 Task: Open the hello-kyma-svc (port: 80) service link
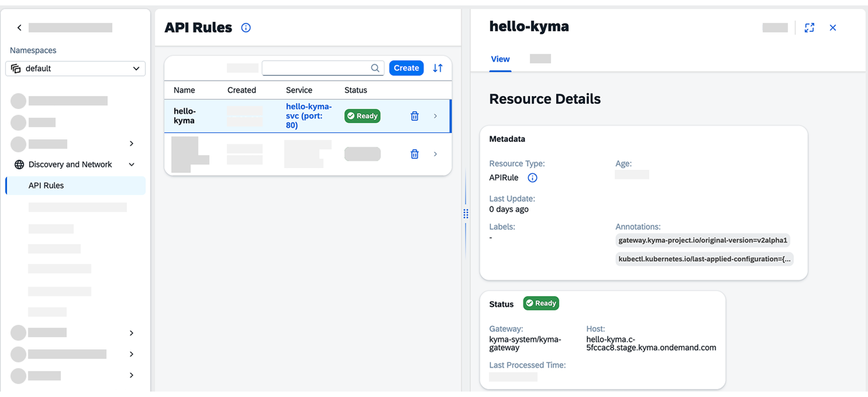pyautogui.click(x=309, y=116)
